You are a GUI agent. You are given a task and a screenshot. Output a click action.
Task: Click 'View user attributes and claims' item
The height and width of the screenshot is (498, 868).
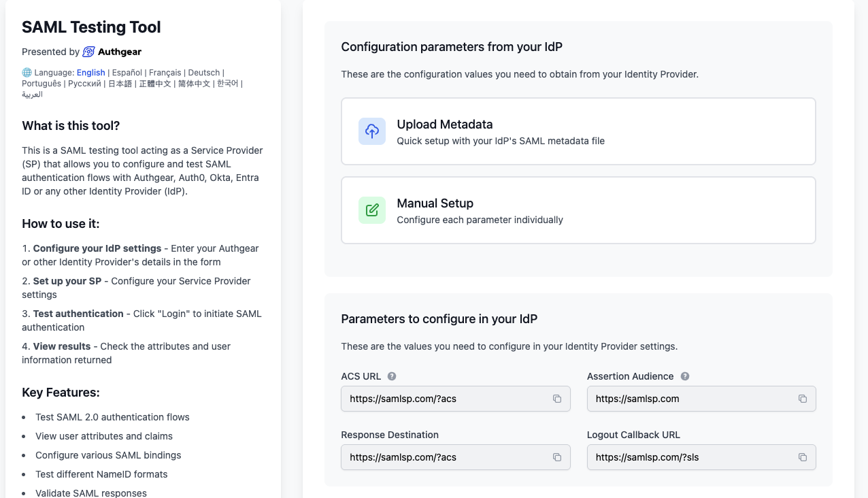(104, 436)
